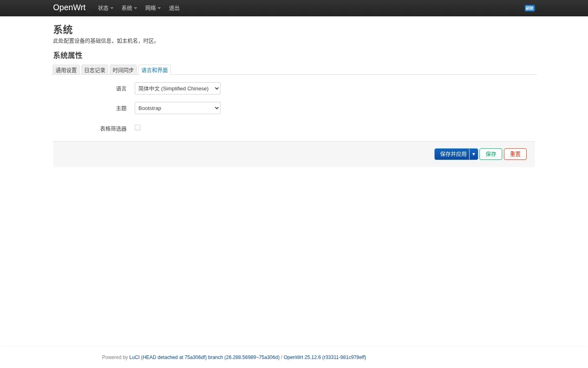Open the LuCI version footer link
Screen dimensions: 588x368
point(205,357)
